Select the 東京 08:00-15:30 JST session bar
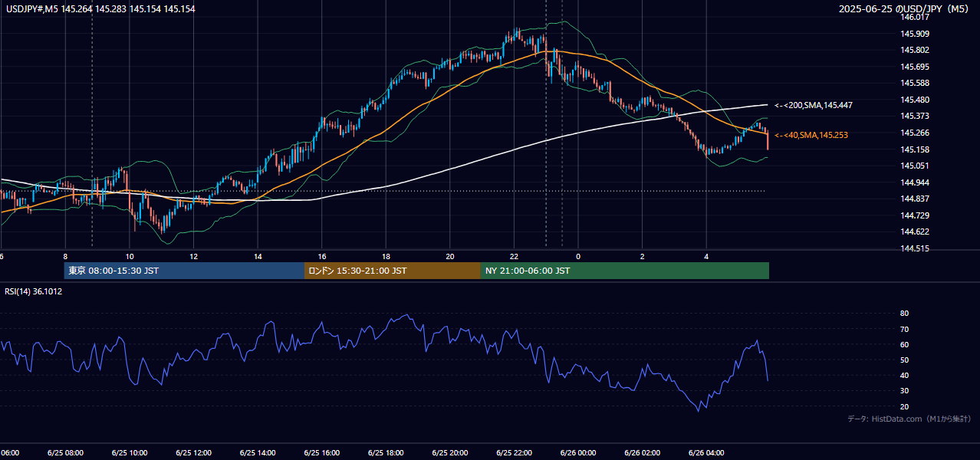This screenshot has width=980, height=460. coord(184,271)
